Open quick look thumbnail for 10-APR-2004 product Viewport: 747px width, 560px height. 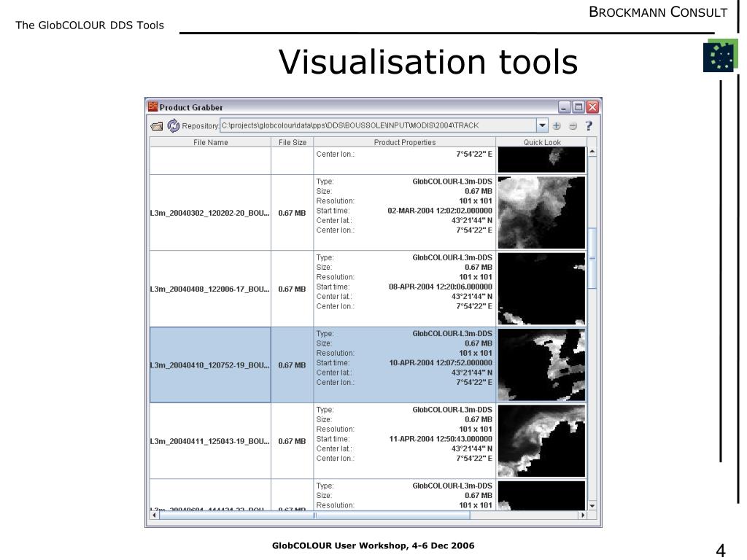[541, 365]
